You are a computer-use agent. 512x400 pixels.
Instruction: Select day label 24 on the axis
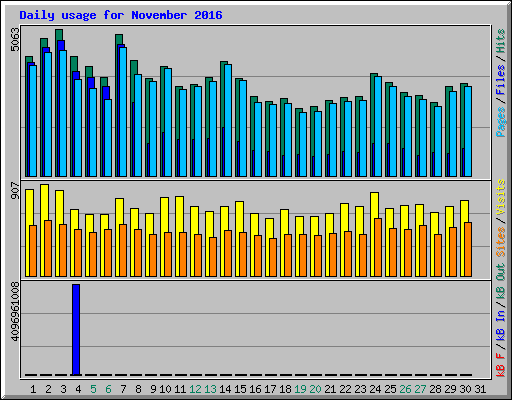[x=375, y=389]
